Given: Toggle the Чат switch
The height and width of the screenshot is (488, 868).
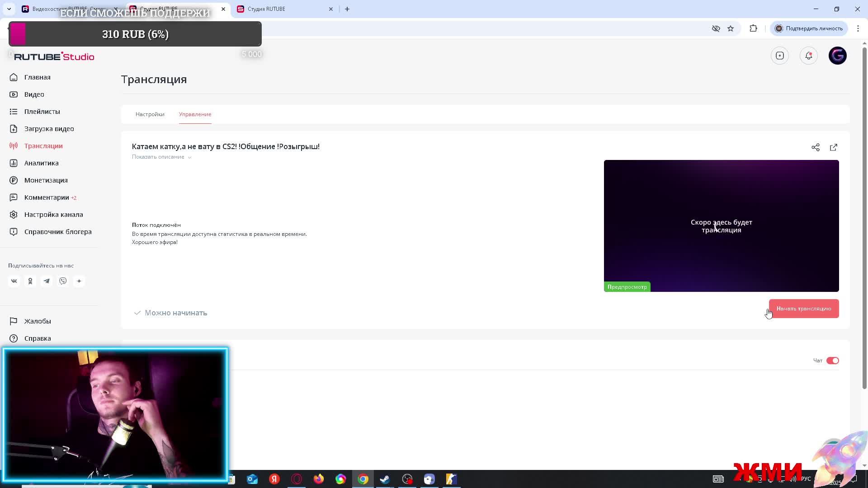Looking at the screenshot, I should [832, 361].
